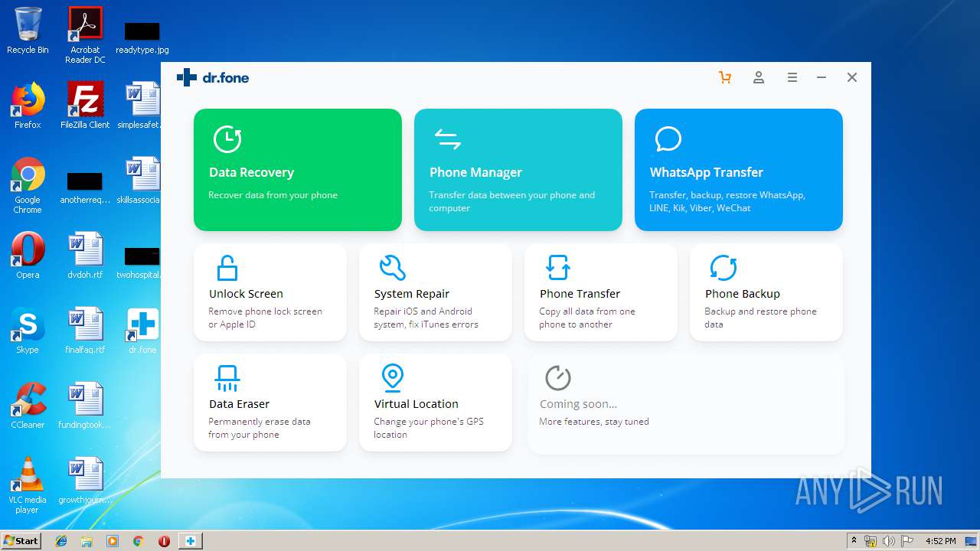Select the finalfaq.rtf desktop file
Viewport: 980px width, 551px height.
[85, 331]
